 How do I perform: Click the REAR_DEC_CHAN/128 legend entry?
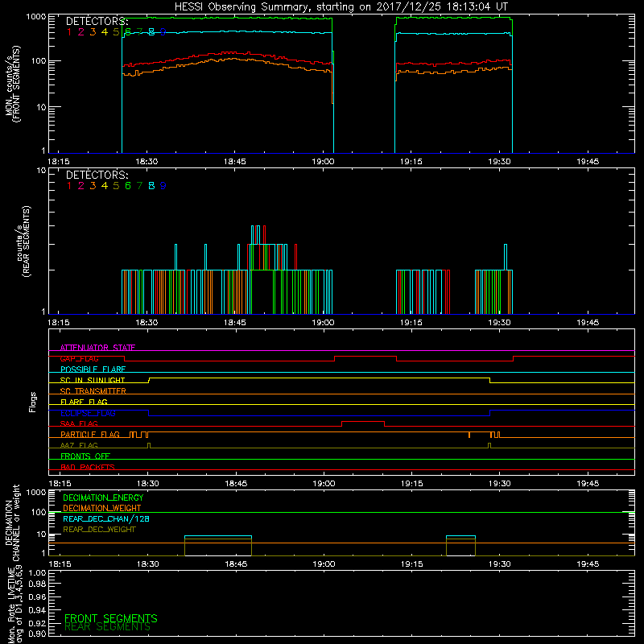(x=106, y=518)
